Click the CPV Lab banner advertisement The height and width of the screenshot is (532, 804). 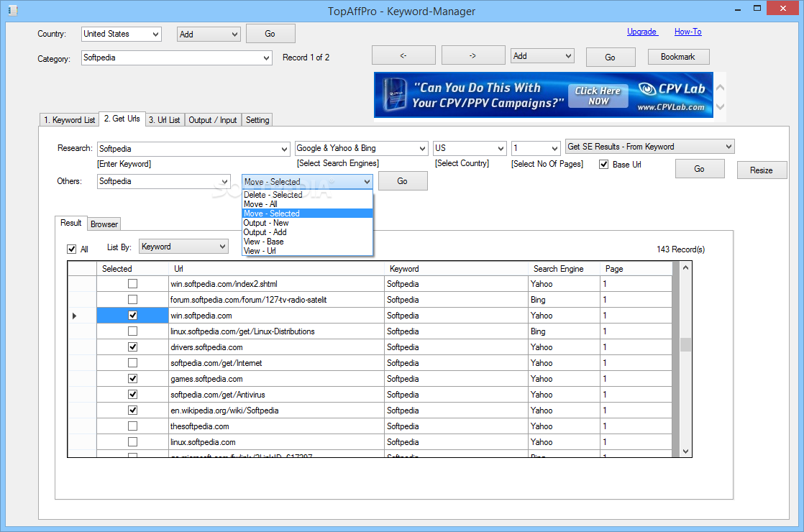544,95
